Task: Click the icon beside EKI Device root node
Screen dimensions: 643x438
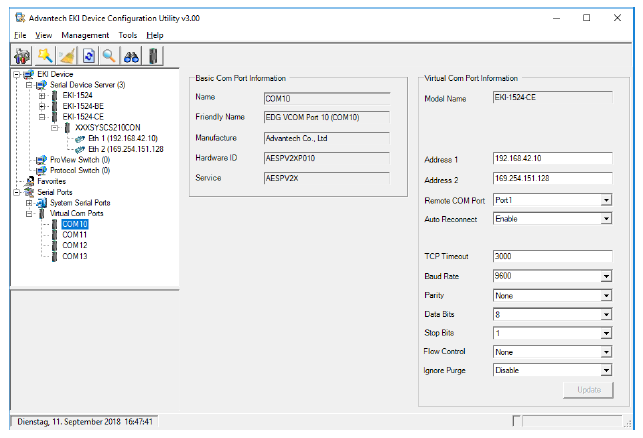Action: 28,74
